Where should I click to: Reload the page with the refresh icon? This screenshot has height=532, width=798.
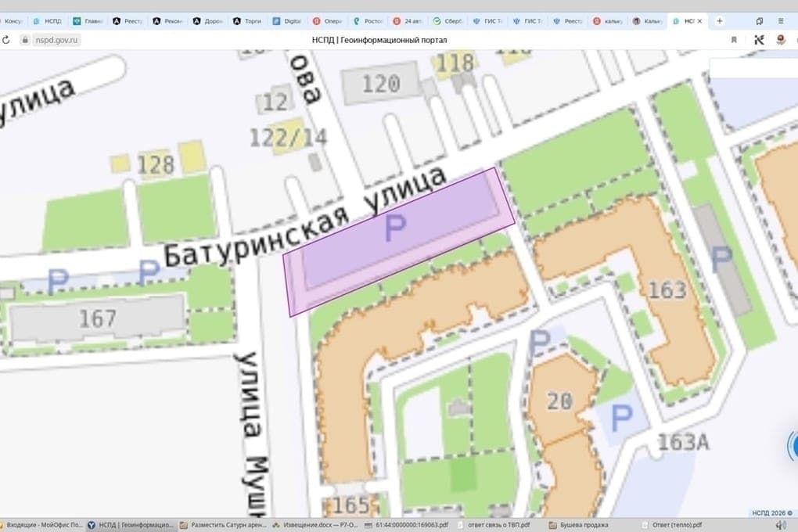[5, 40]
